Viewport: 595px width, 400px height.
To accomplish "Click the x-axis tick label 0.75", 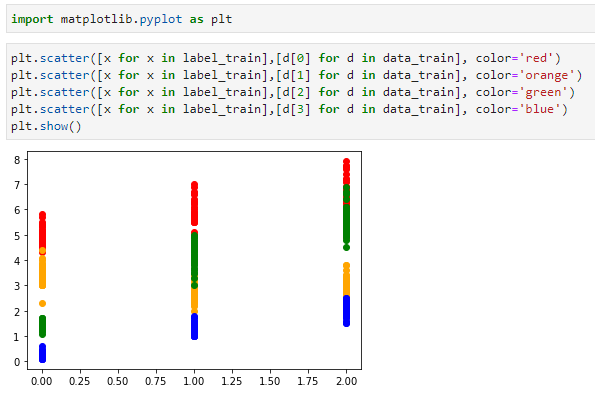I will point(156,381).
